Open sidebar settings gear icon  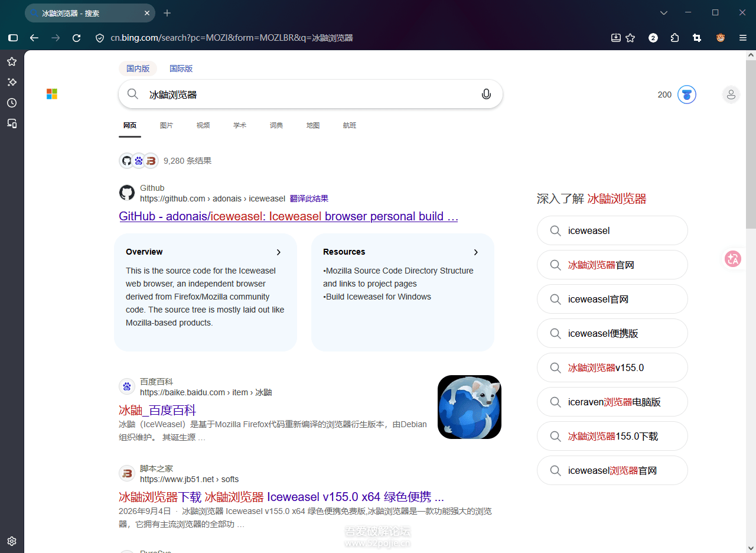pyautogui.click(x=12, y=541)
